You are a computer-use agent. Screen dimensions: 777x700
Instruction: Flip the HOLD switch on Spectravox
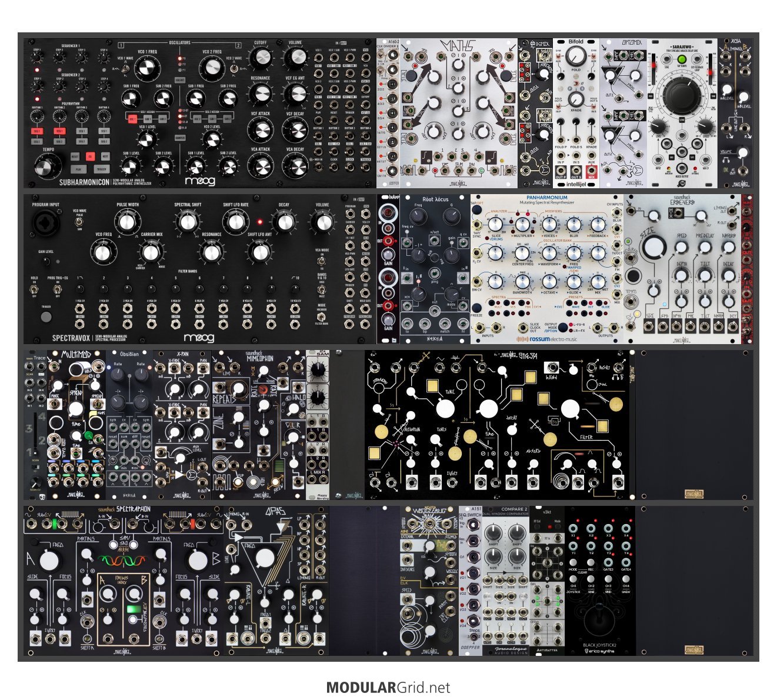tap(35, 290)
